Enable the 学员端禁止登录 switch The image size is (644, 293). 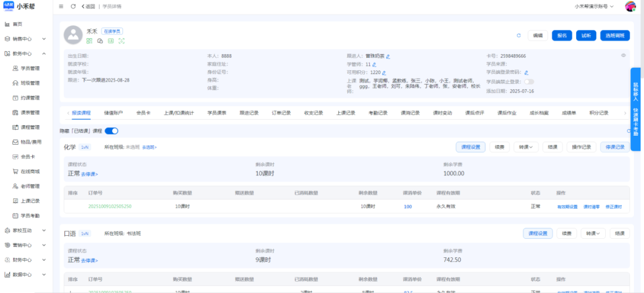[529, 82]
